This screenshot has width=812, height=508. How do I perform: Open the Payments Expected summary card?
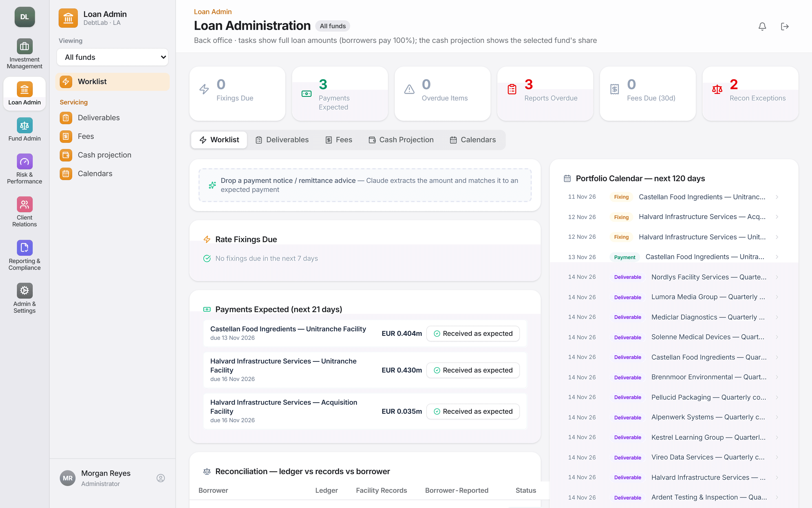pyautogui.click(x=340, y=94)
